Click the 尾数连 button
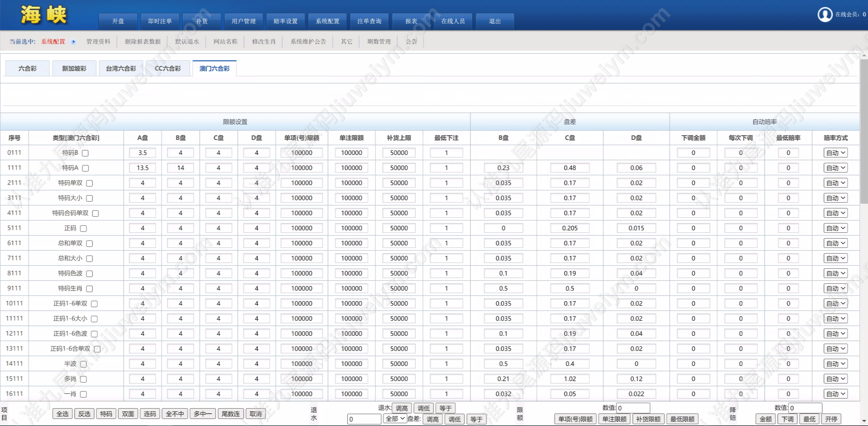 230,414
